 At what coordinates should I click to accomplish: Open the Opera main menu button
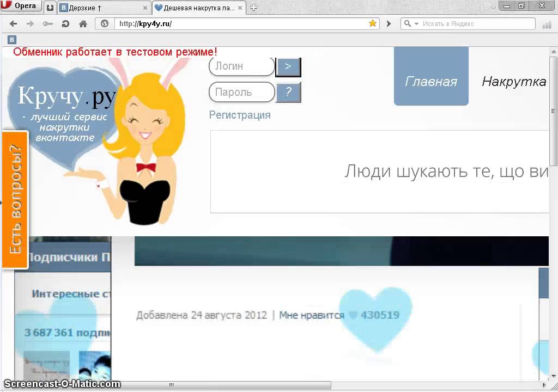(21, 6)
